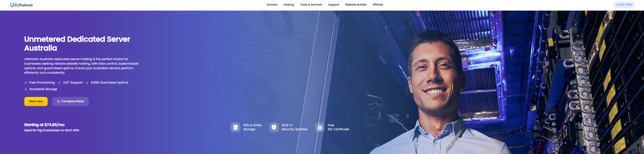Viewport: 644px width, 154px height.
Task: Click the '24/7 Support' text
Action: (x=73, y=83)
